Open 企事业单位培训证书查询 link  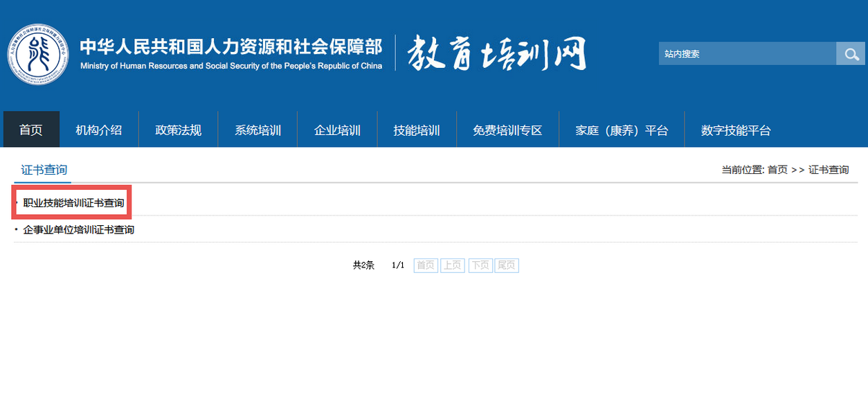coord(79,229)
